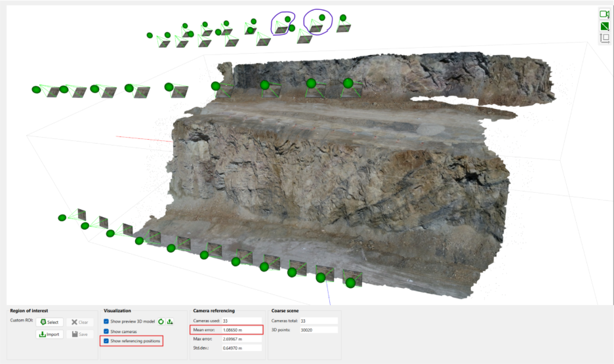614x364 pixels.
Task: Click the refresh preview 3D model icon
Action: point(161,321)
